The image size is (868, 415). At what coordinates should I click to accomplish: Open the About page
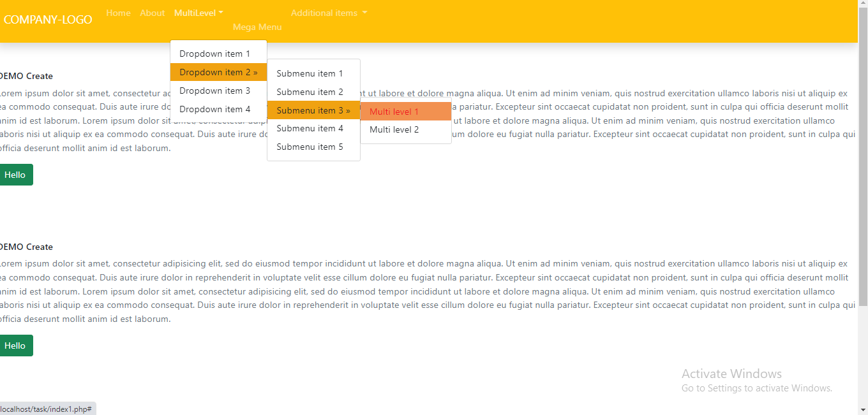pos(152,12)
